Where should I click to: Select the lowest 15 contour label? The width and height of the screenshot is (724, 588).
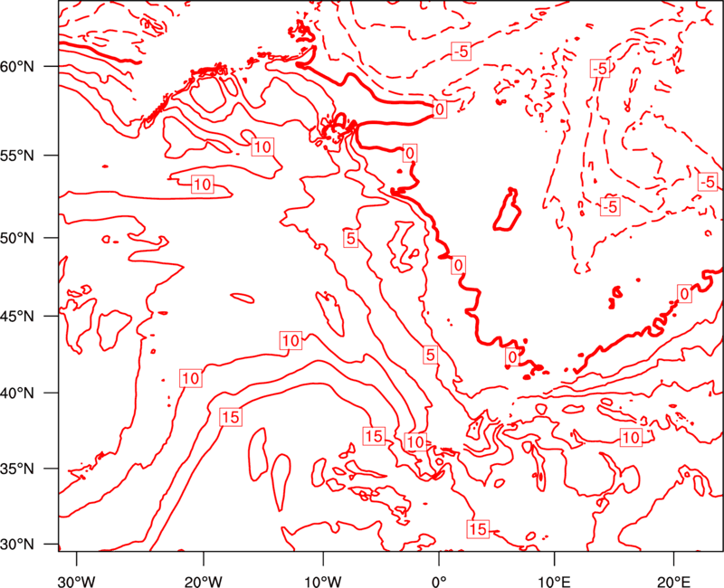click(x=478, y=529)
